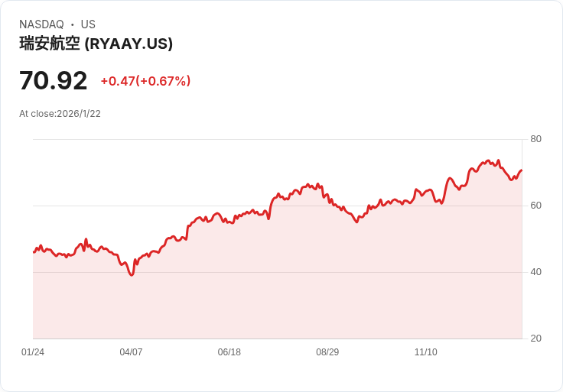Select the 08/29 date on x-axis

click(327, 352)
